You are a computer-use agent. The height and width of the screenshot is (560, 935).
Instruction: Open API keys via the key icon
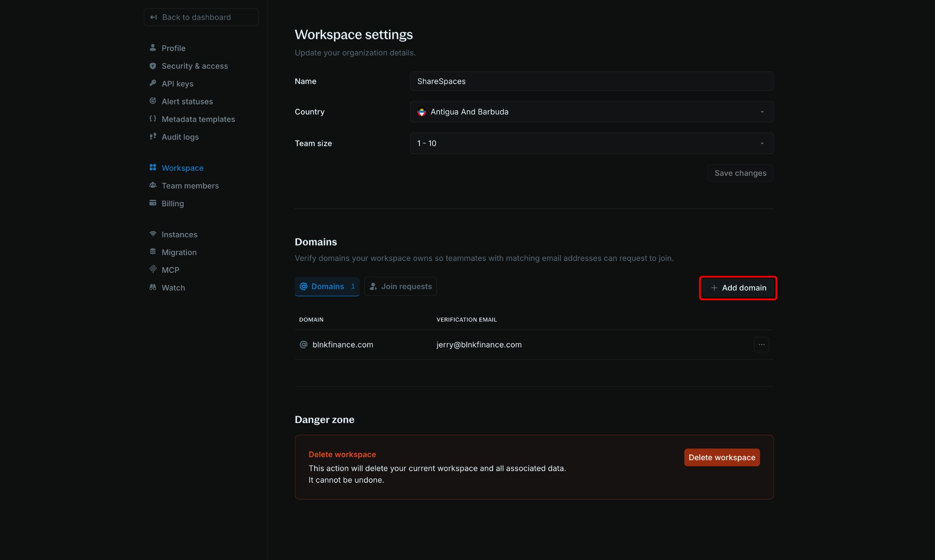tap(152, 83)
